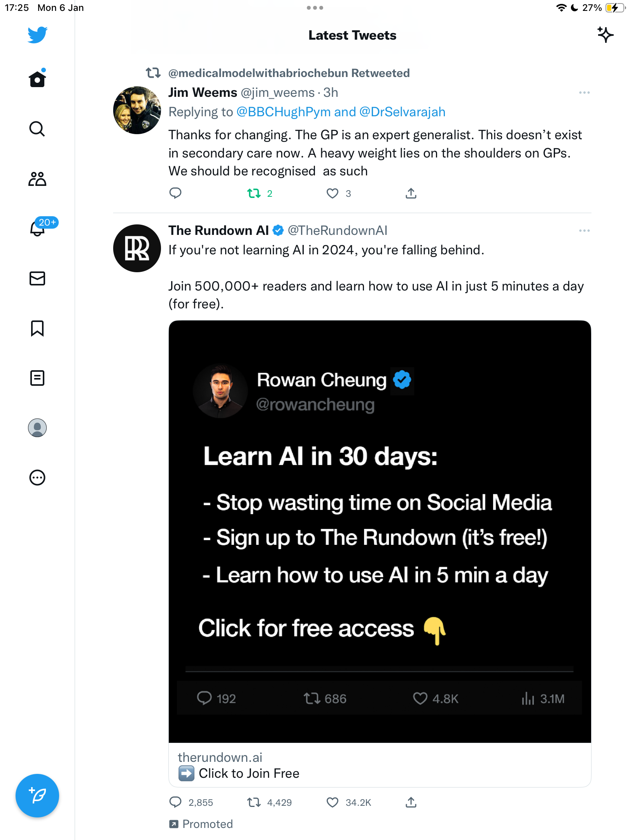Share The Rundown AI promoted tweet
630x840 pixels.
click(411, 802)
